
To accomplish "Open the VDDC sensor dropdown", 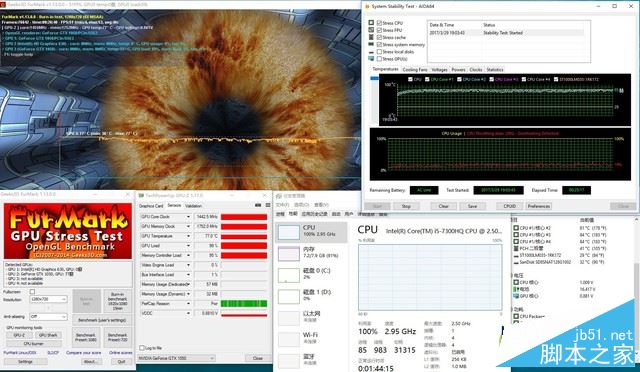I will click(188, 313).
